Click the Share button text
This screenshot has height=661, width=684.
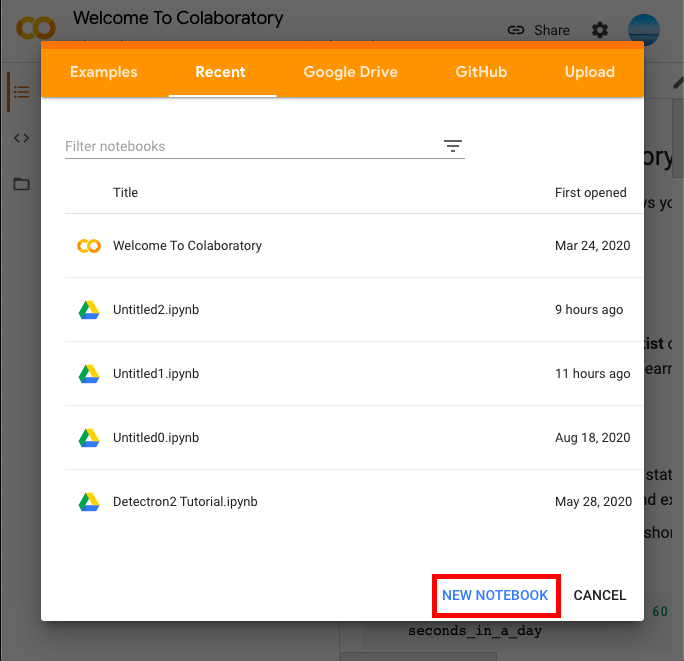(x=552, y=30)
